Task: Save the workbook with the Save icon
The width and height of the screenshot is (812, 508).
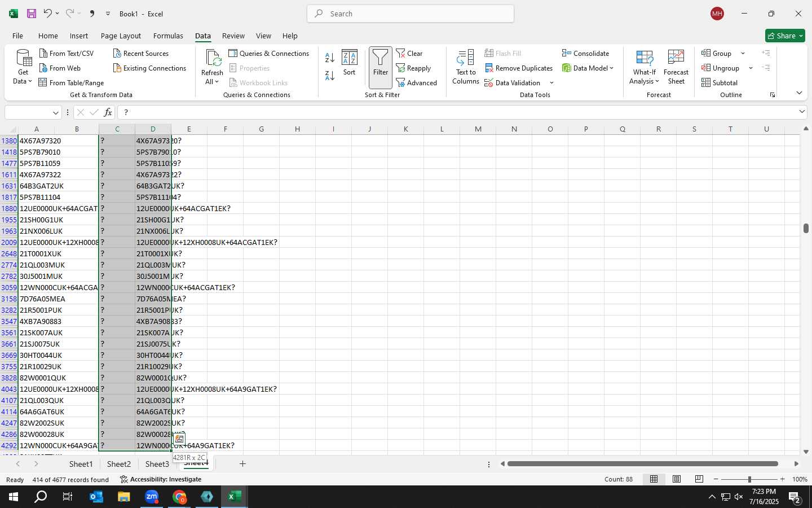Action: (32, 14)
